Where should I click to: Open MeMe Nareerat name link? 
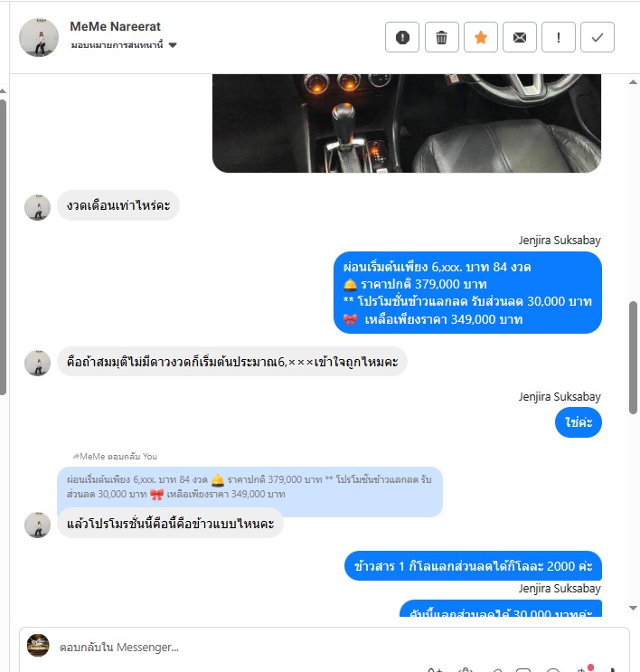(x=115, y=26)
